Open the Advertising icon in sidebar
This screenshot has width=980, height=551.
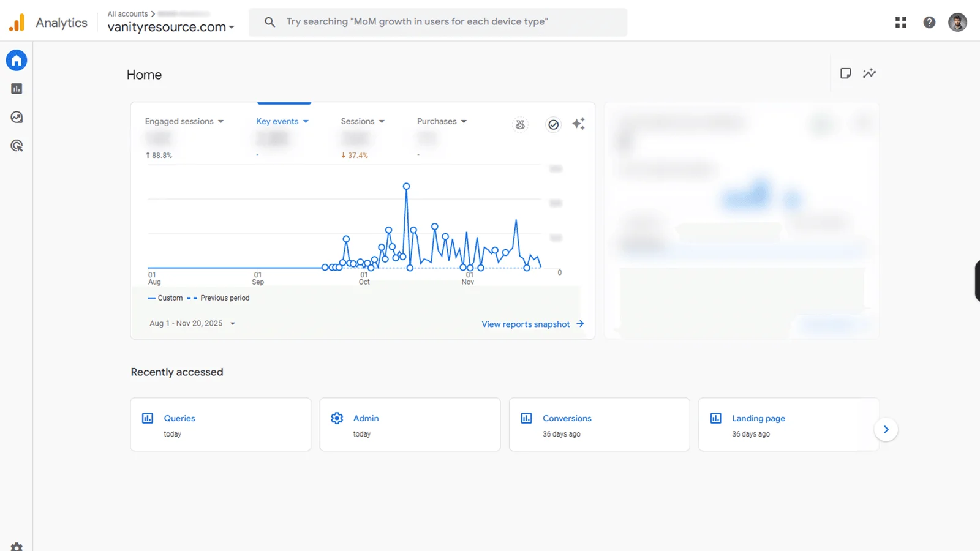pyautogui.click(x=17, y=146)
